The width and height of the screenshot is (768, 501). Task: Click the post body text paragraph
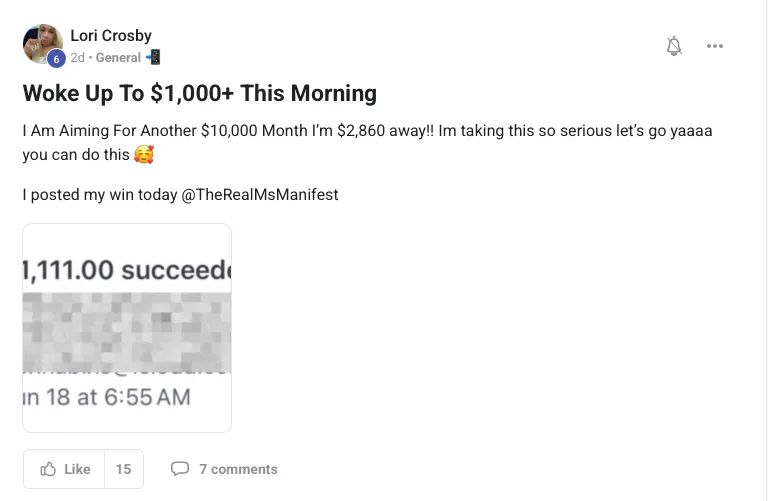click(x=367, y=132)
